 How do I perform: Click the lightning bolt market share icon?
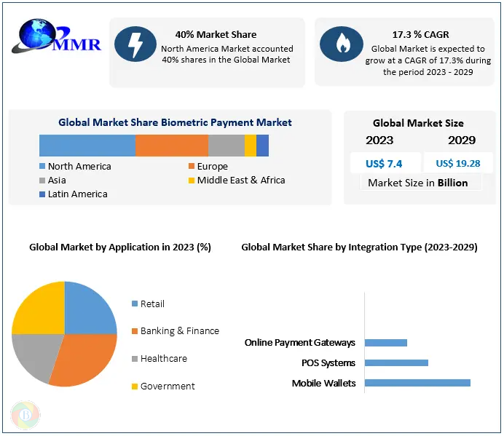[x=133, y=44]
